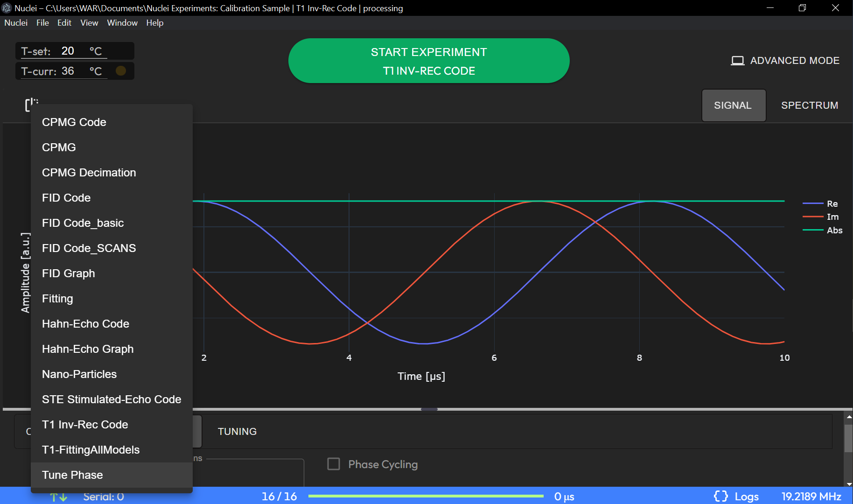
Task: Start the T1 Inv-Rec Code experiment
Action: [429, 61]
